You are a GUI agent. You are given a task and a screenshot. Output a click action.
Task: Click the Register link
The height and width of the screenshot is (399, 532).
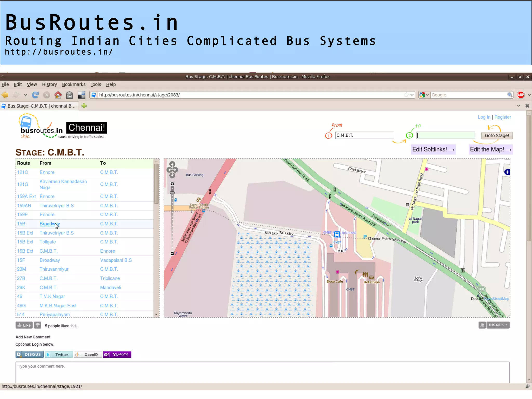pos(503,117)
